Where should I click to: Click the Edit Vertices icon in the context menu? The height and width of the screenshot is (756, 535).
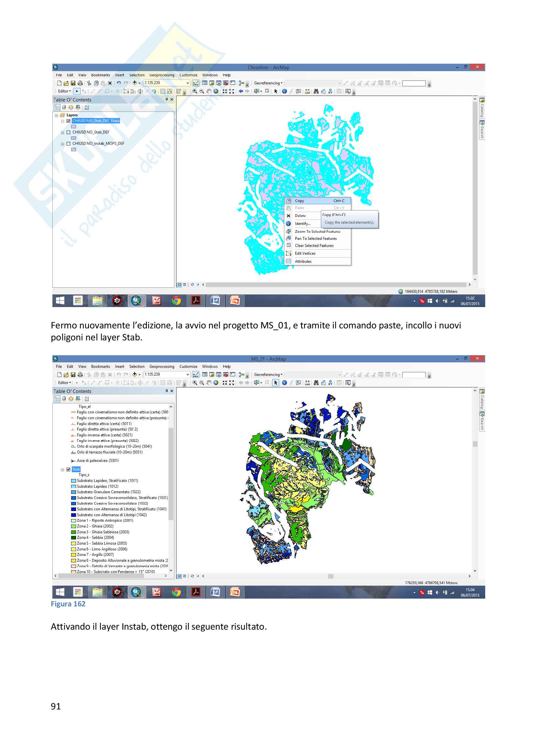click(289, 253)
